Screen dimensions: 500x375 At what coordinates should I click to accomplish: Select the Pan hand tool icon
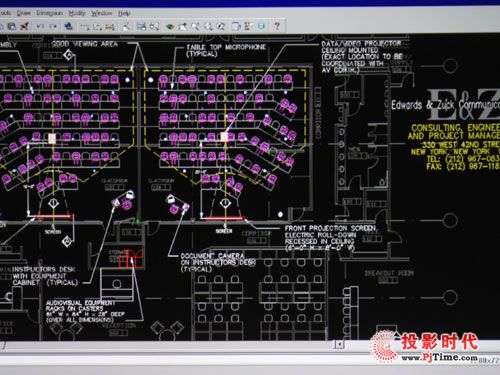[183, 26]
